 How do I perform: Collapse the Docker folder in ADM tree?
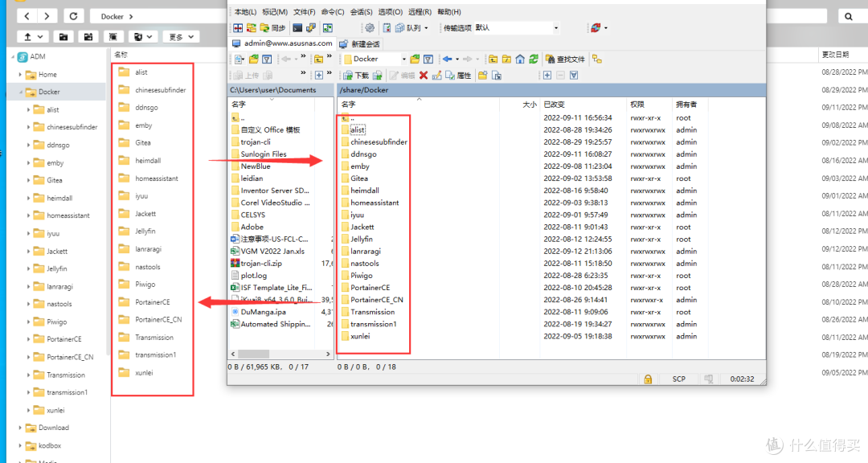[20, 92]
